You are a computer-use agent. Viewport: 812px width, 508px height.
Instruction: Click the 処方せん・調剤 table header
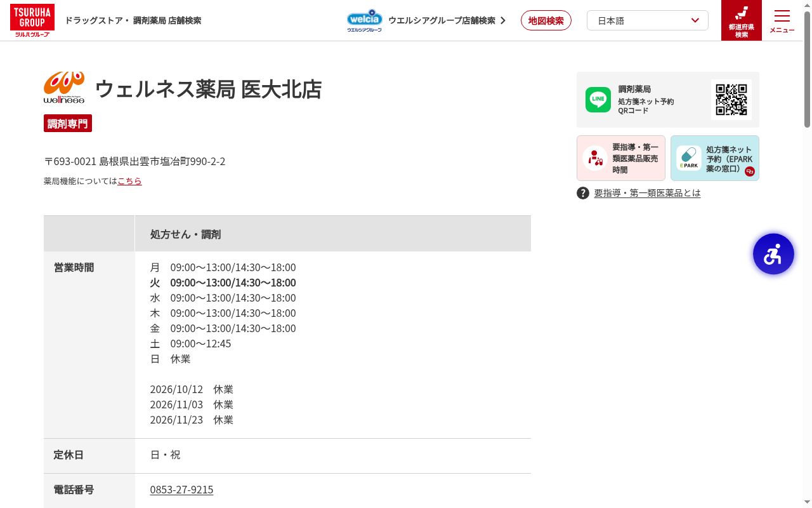(333, 234)
